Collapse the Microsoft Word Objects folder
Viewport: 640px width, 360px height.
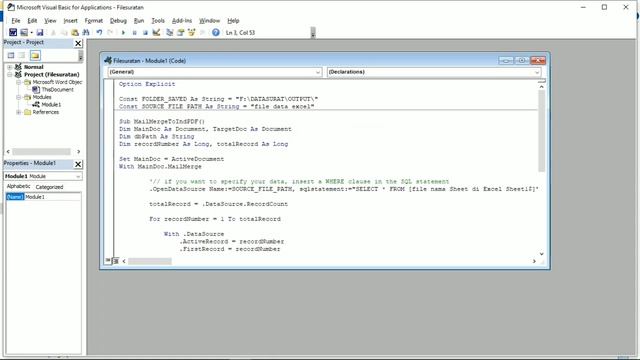[18, 82]
